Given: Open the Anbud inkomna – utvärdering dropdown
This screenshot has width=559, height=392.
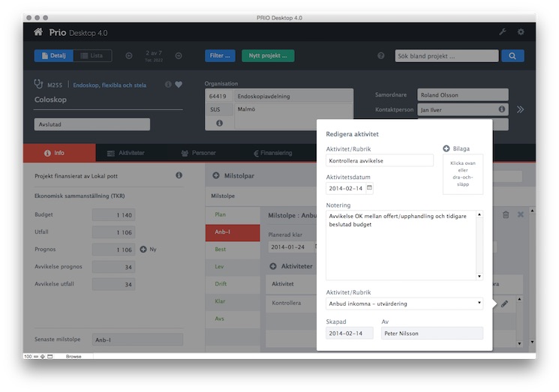Looking at the screenshot, I should click(404, 304).
